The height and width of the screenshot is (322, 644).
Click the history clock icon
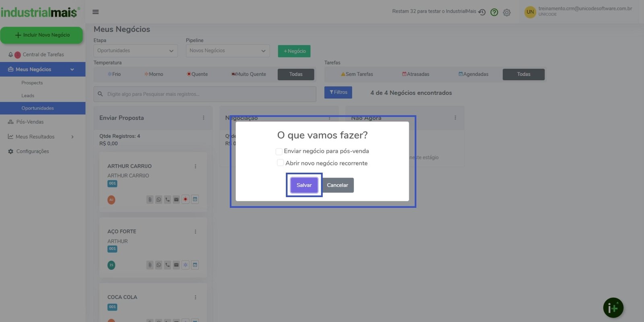[x=482, y=12]
